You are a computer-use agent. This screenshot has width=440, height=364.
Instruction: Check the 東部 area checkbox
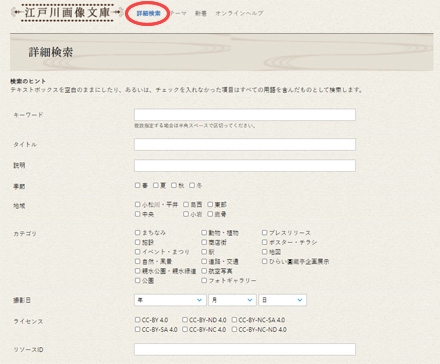210,204
